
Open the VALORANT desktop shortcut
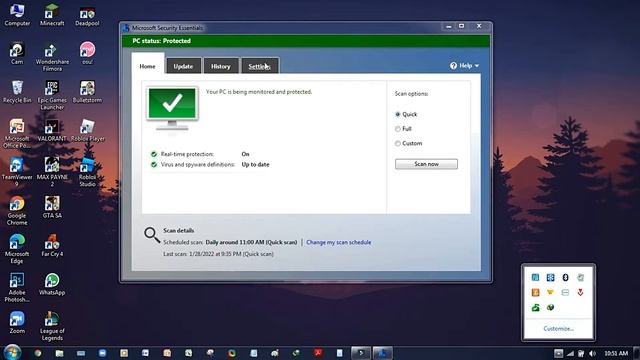52,131
